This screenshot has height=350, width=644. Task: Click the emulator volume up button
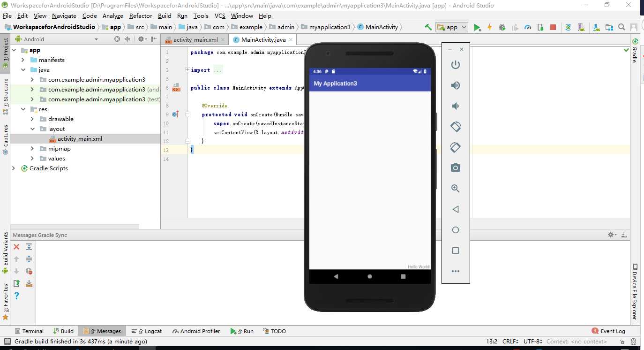[x=456, y=85]
